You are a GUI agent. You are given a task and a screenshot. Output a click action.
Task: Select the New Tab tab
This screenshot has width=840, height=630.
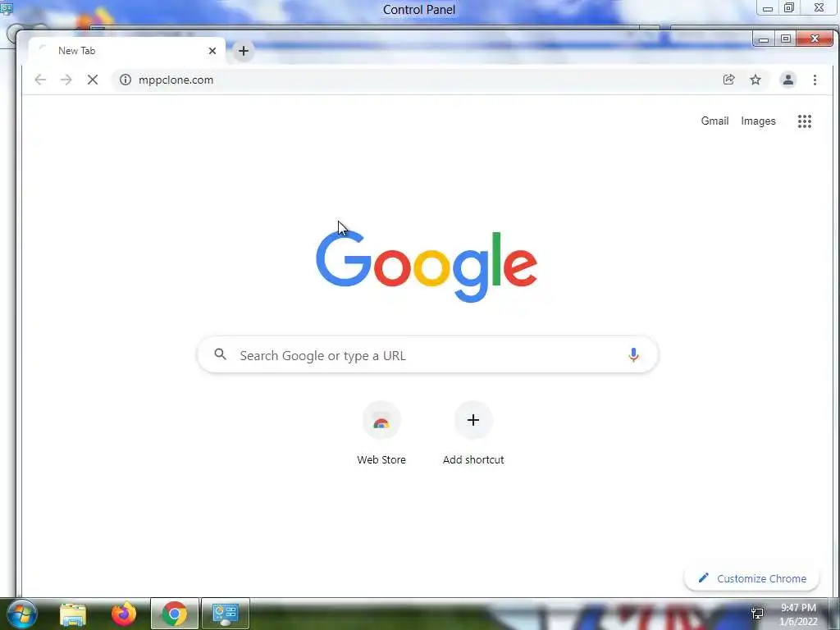127,51
